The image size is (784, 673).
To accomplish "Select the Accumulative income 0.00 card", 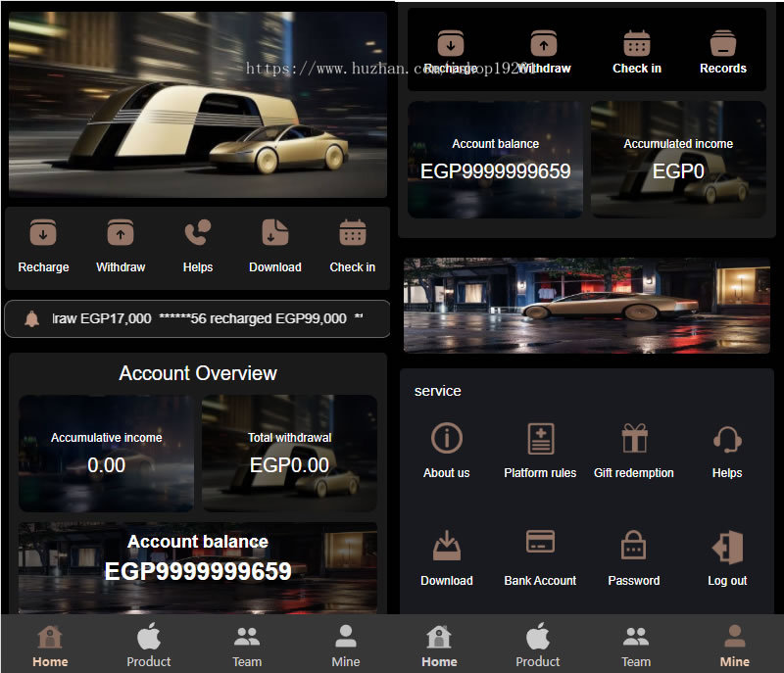I will pyautogui.click(x=106, y=454).
